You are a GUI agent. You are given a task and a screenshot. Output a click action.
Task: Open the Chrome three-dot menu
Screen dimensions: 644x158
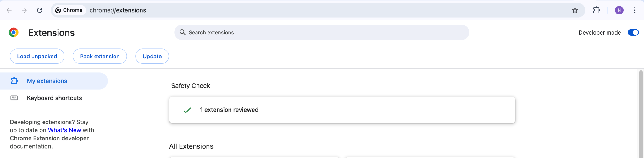coord(635,10)
